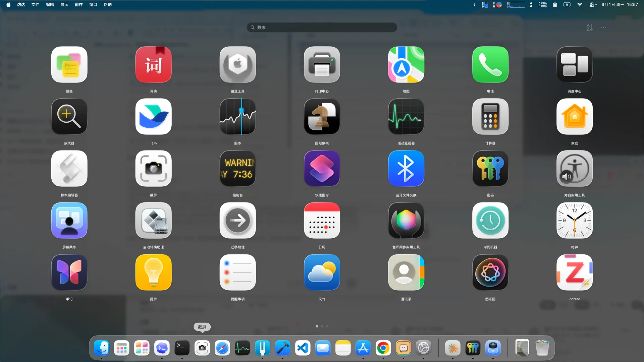Open the 电话 Phone app
The width and height of the screenshot is (644, 362).
tap(490, 65)
